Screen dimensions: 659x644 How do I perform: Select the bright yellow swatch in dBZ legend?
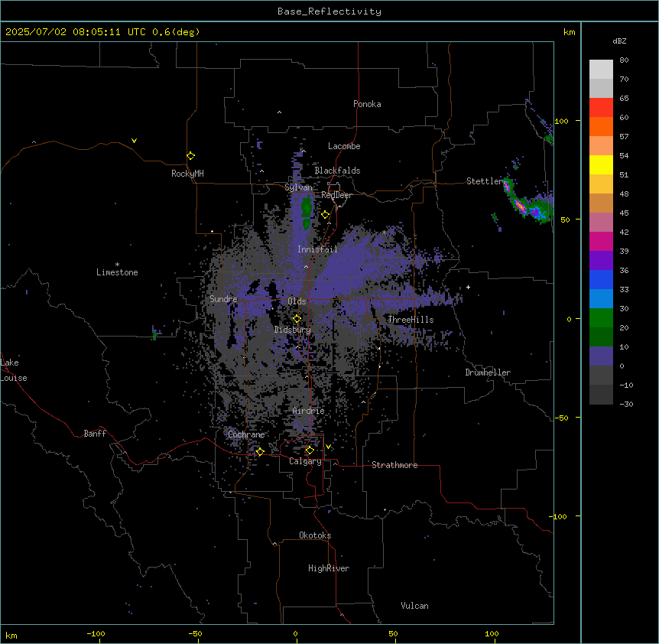click(601, 164)
